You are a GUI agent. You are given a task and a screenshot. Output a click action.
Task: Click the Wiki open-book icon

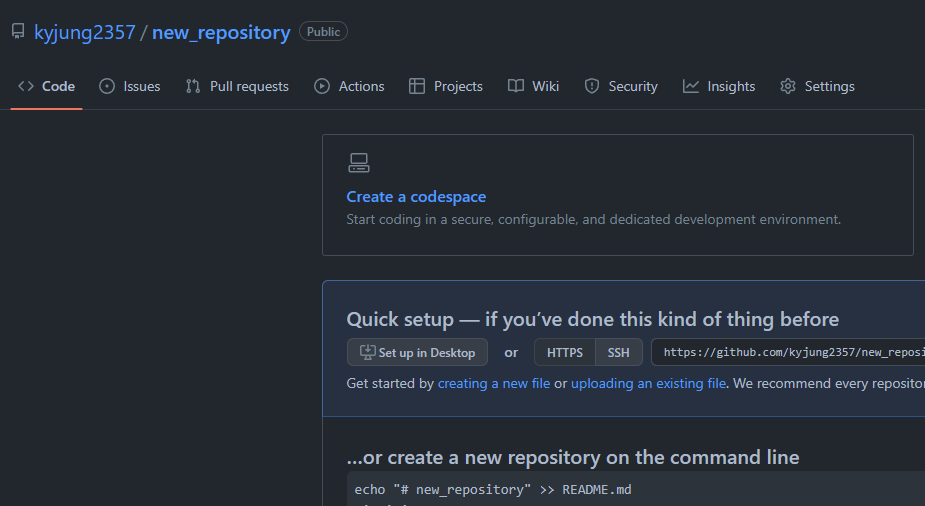tap(516, 86)
